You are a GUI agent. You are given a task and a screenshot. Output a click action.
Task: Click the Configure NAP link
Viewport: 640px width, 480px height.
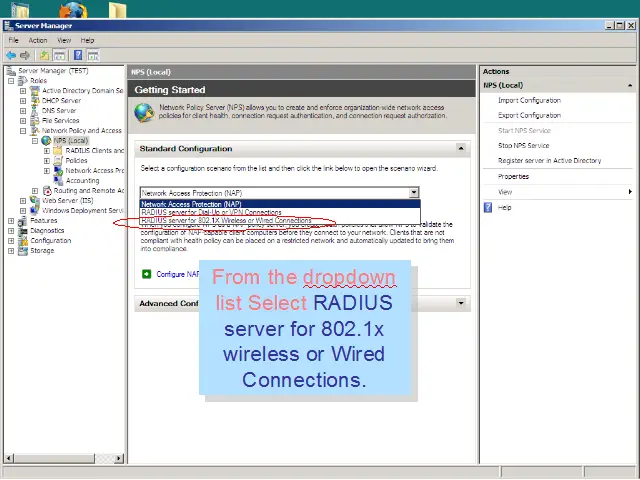tap(177, 274)
